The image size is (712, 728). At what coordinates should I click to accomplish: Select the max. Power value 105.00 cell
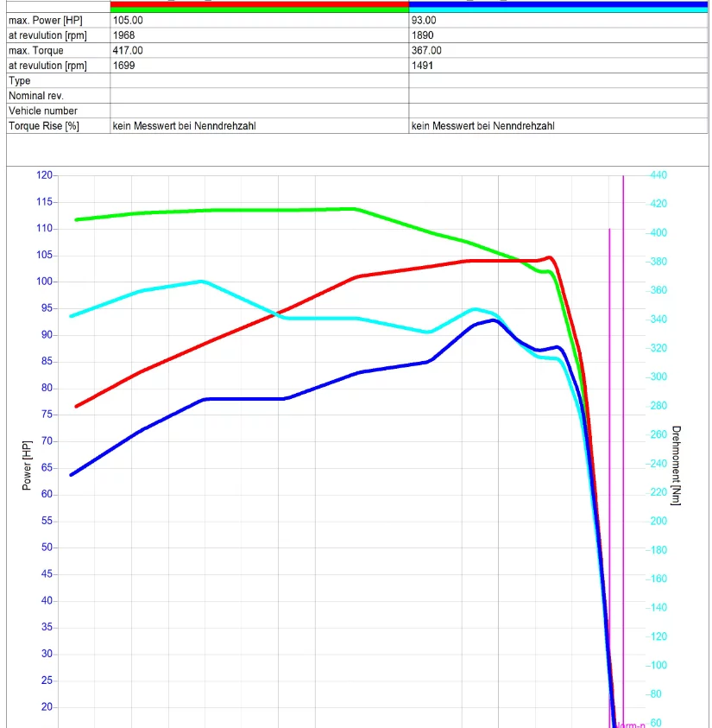[259, 21]
